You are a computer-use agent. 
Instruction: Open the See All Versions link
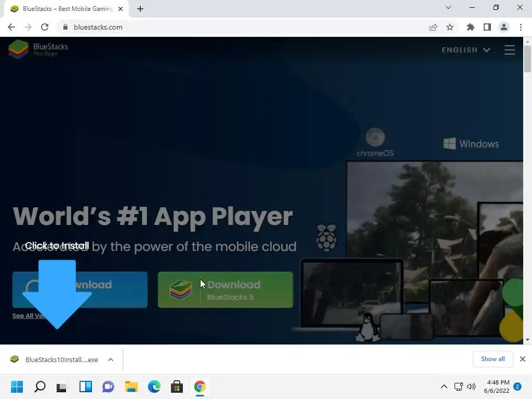coord(29,315)
